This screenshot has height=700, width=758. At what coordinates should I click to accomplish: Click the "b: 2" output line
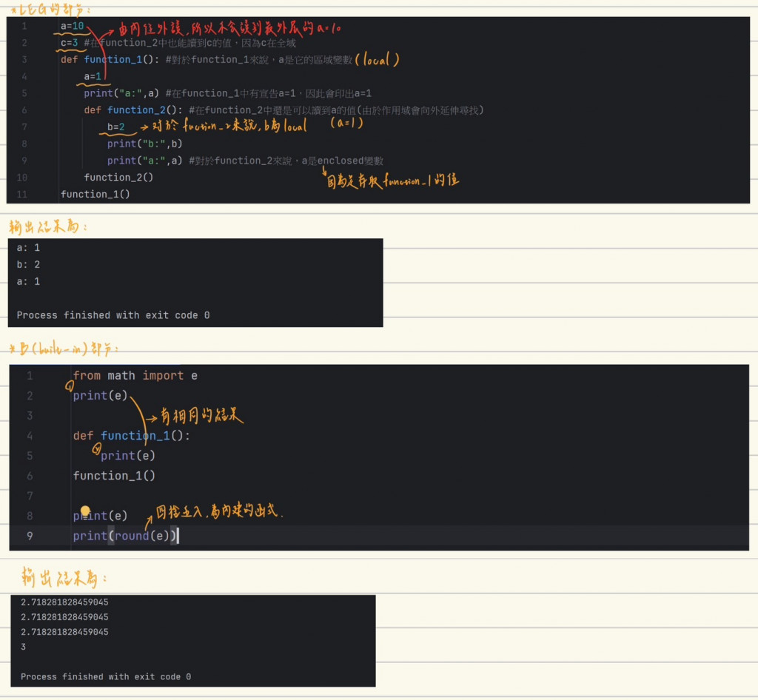click(29, 265)
